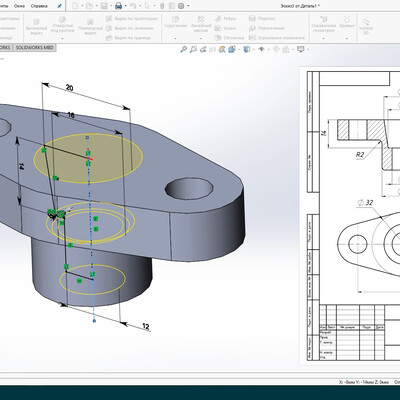The image size is (400, 400).
Task: Choose the Select cursor tool icon
Action: [x=148, y=6]
